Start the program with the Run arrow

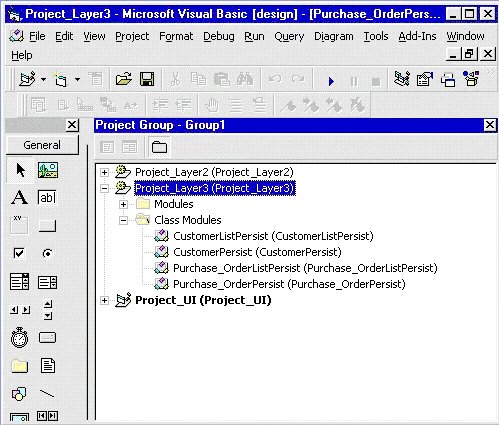click(x=331, y=81)
